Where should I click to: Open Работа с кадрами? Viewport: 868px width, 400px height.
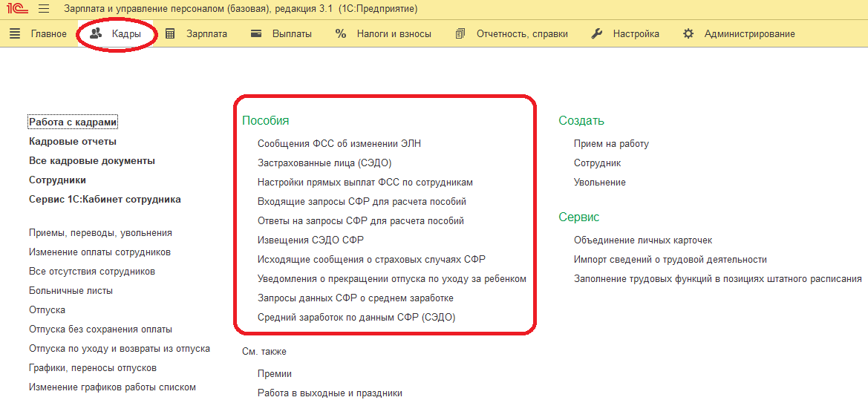click(x=73, y=122)
